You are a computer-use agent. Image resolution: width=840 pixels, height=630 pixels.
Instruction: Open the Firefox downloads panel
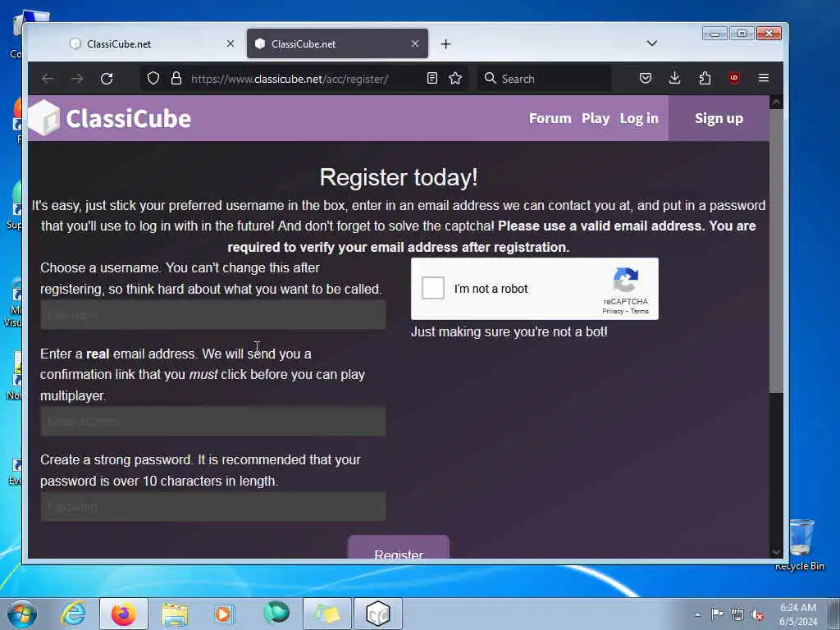675,78
